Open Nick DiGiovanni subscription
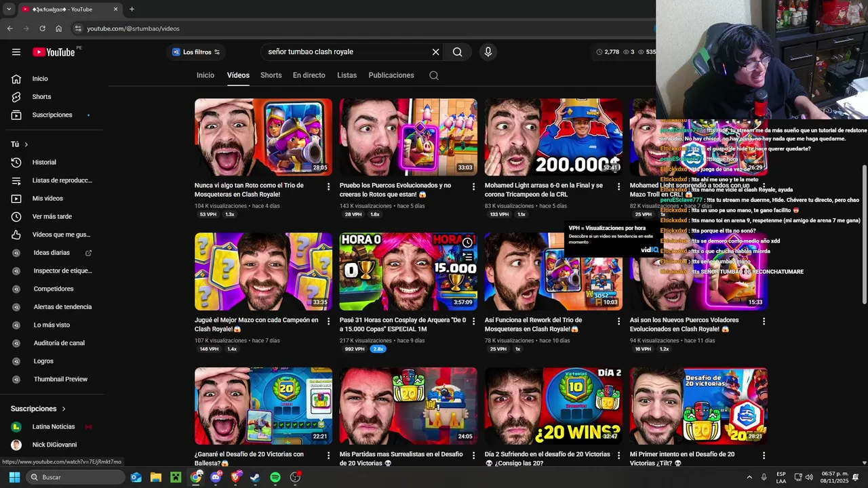The image size is (868, 488). pyautogui.click(x=54, y=445)
